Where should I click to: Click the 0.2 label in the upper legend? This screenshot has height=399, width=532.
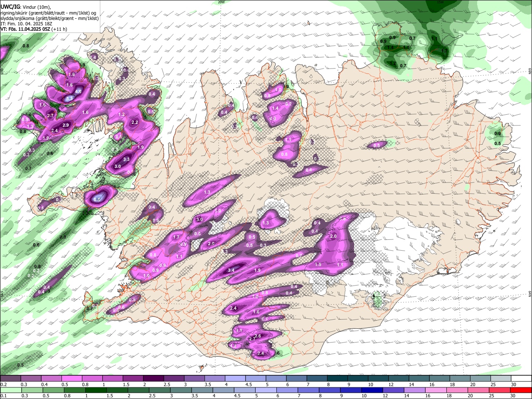tap(3, 384)
